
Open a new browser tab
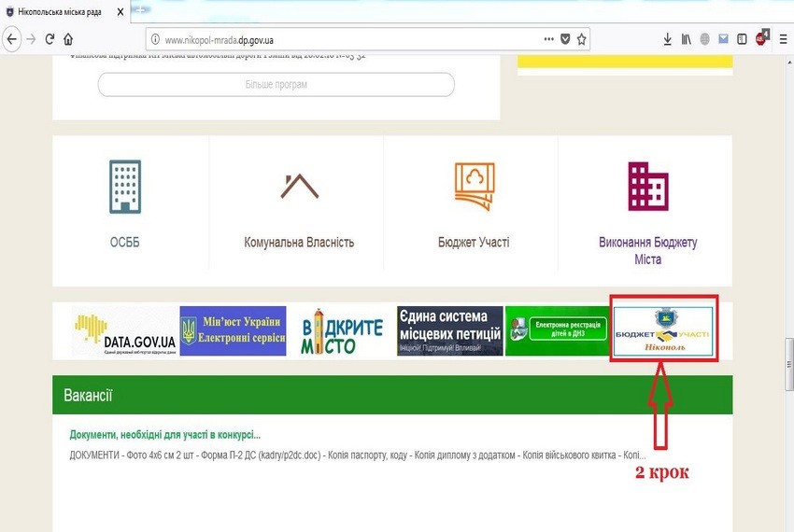141,10
